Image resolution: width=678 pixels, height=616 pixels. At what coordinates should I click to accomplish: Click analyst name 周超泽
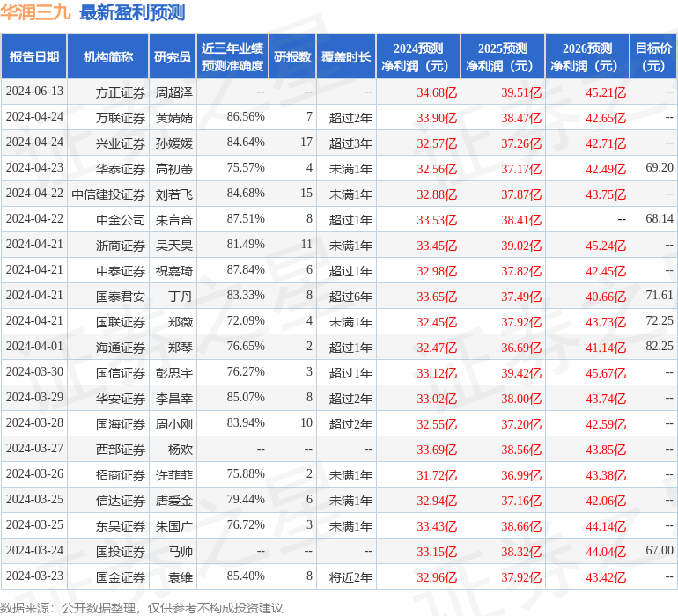click(173, 92)
